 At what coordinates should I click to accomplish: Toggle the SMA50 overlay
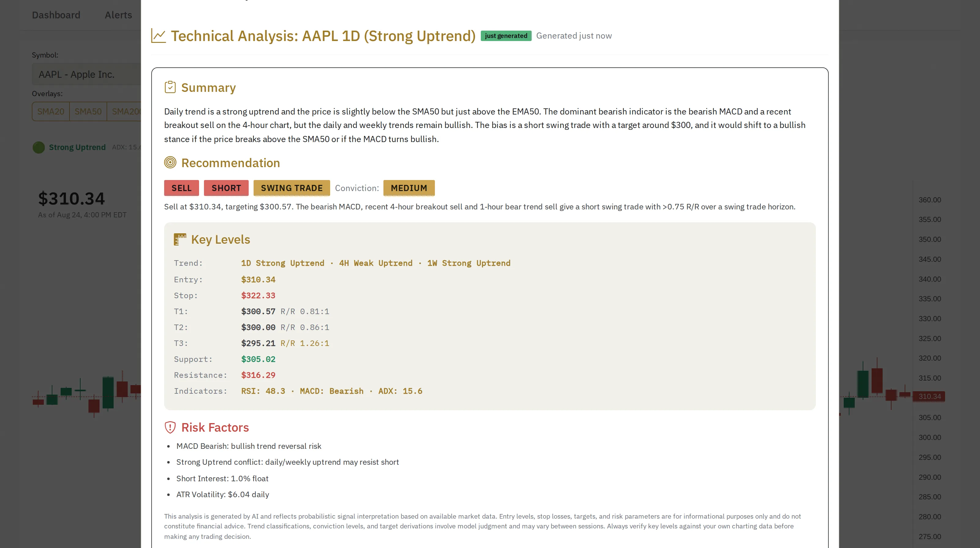pyautogui.click(x=88, y=111)
